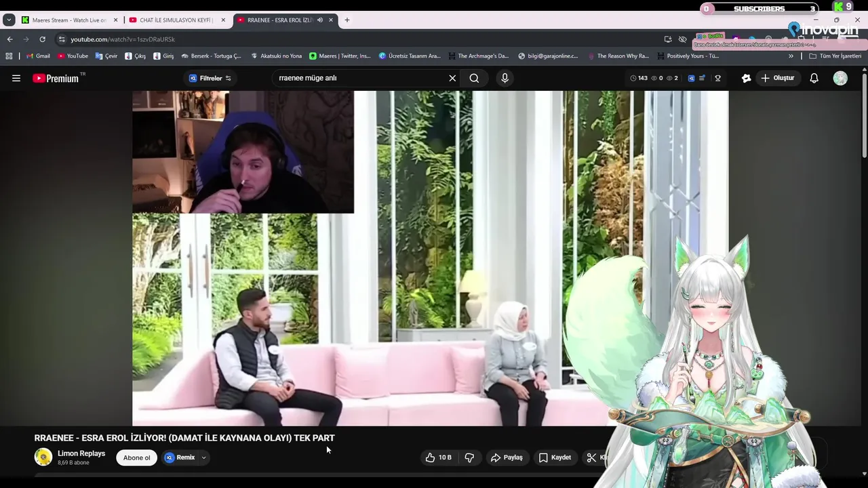The height and width of the screenshot is (488, 868).
Task: Open the YouTube bookmark
Action: [x=73, y=56]
